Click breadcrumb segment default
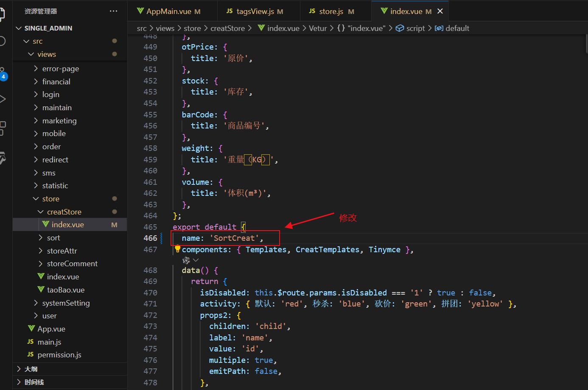 457,28
